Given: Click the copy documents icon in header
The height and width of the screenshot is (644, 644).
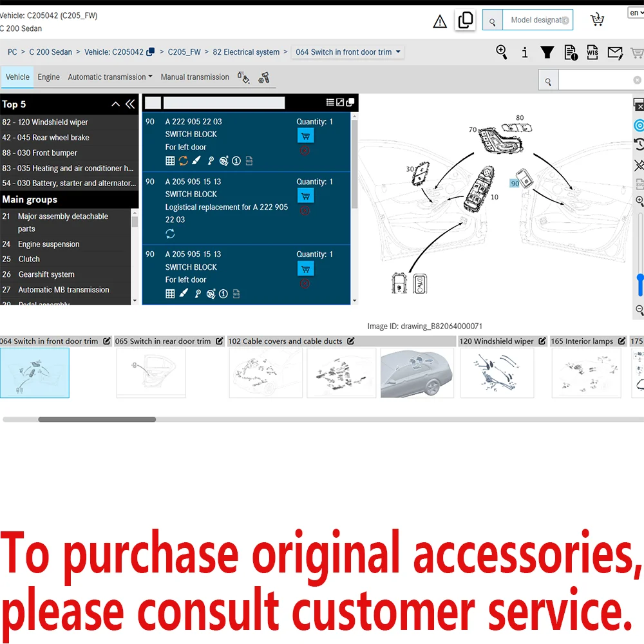Looking at the screenshot, I should tap(466, 20).
